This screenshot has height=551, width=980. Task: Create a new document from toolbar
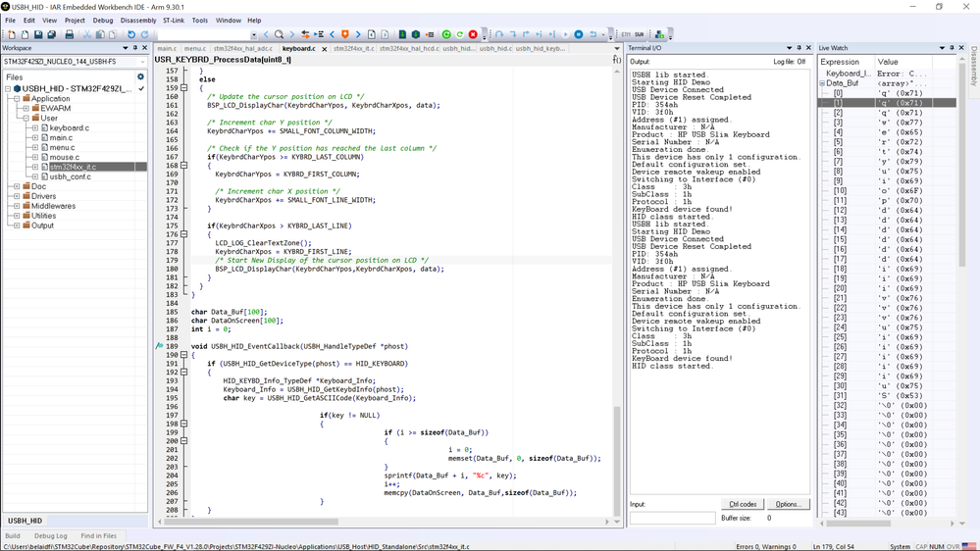click(x=11, y=34)
